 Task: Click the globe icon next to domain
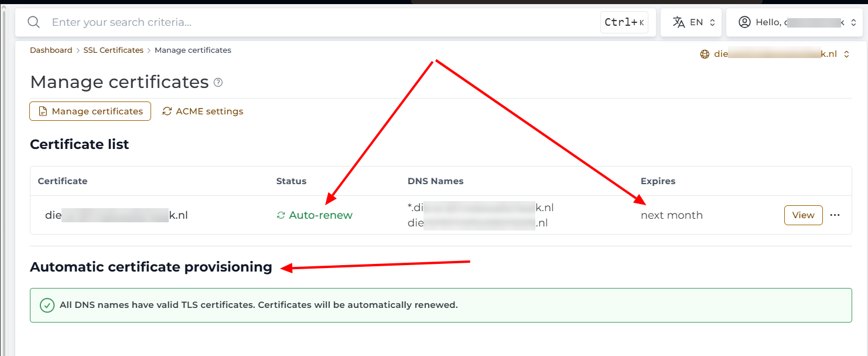pyautogui.click(x=705, y=54)
